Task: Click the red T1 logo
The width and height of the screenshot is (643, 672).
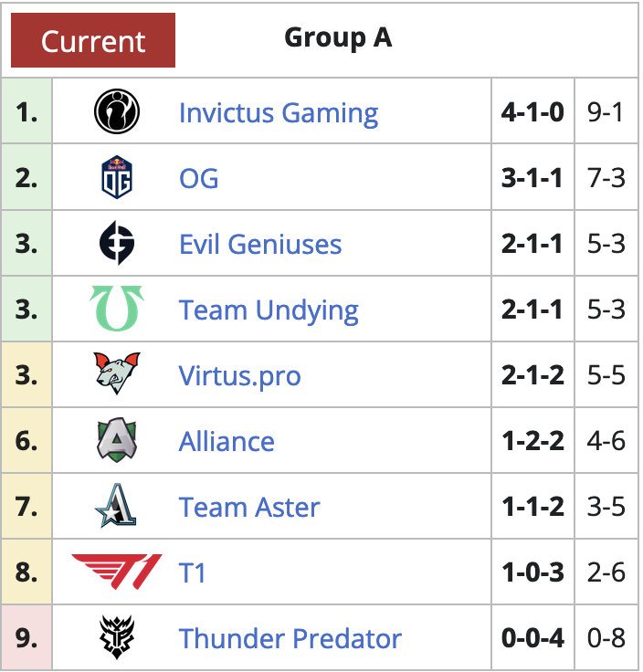Action: tap(117, 572)
